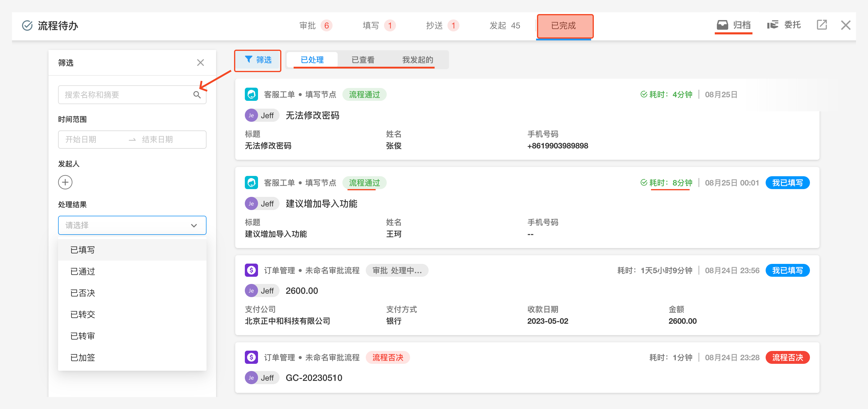Add an initiator with plus icon

point(65,182)
